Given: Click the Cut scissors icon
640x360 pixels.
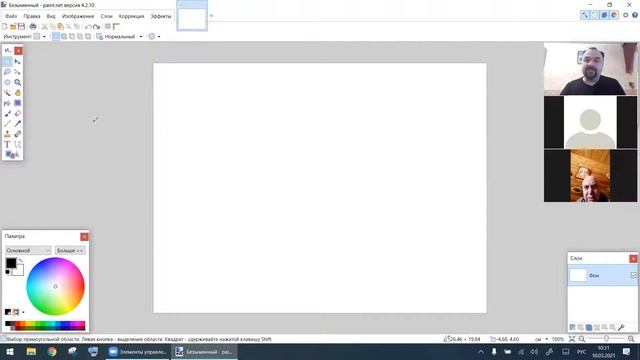Looking at the screenshot, I should tap(44, 27).
